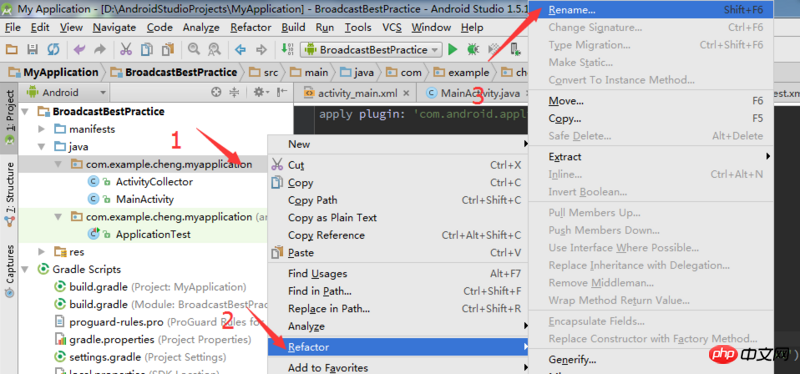The width and height of the screenshot is (800, 374).
Task: Click the src breadcrumb
Action: (x=265, y=72)
